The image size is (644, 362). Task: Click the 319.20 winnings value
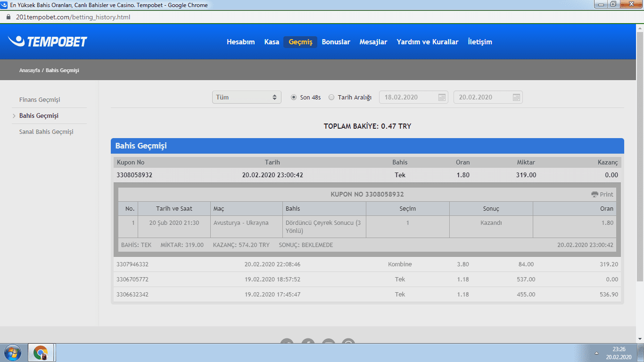click(x=609, y=264)
